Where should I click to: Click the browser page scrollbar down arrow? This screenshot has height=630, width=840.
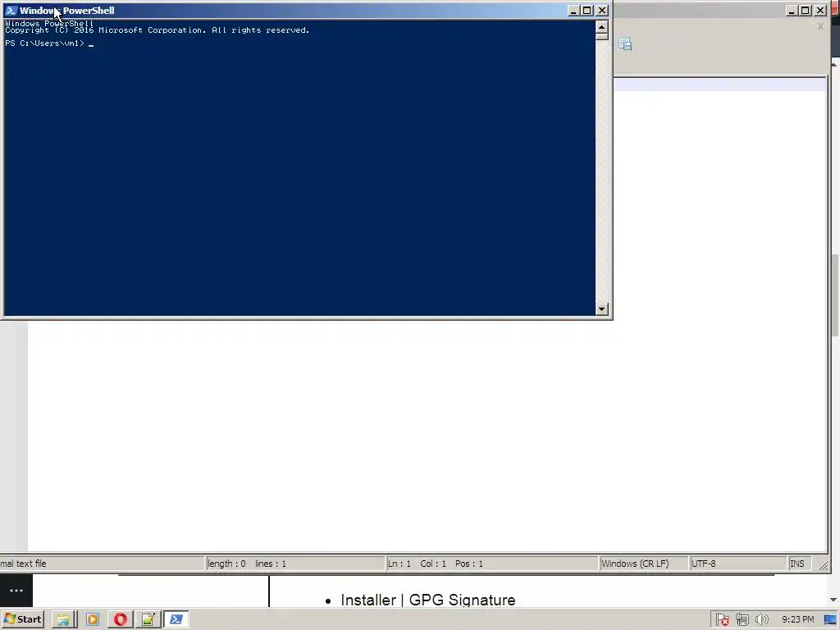833,600
